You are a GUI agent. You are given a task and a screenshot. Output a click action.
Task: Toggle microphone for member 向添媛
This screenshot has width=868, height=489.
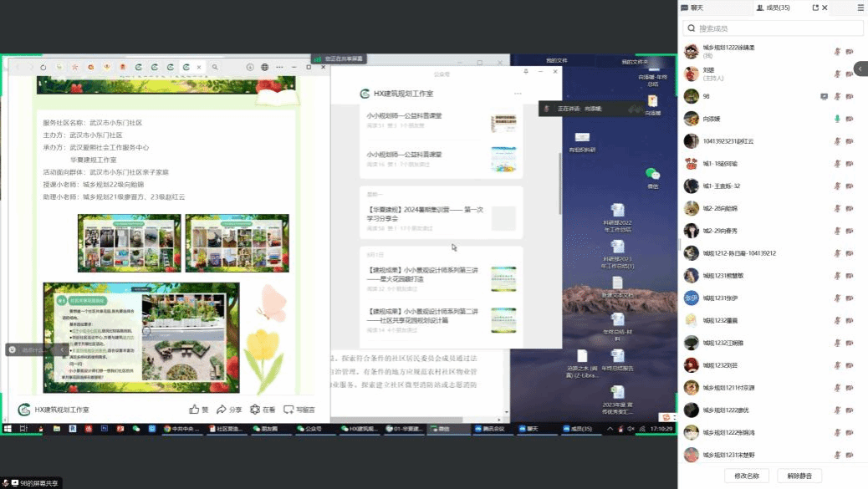tap(837, 119)
